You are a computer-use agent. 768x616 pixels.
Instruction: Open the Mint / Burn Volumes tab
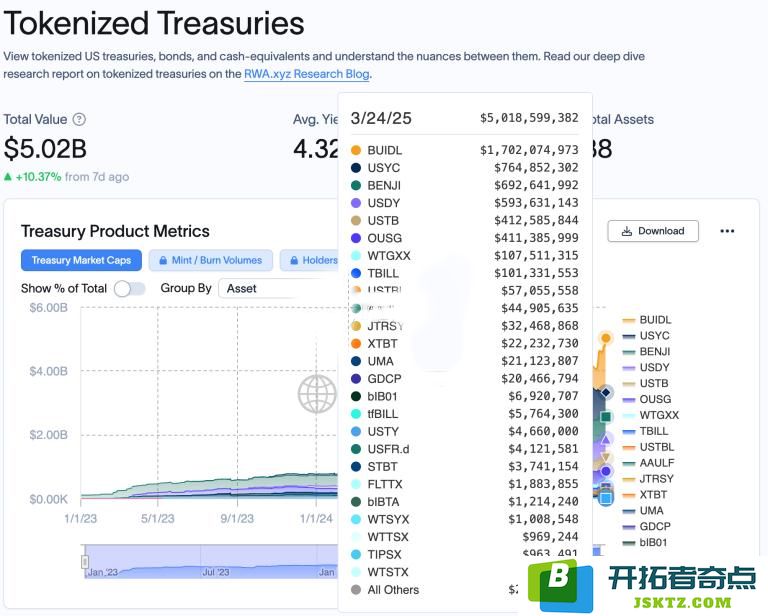[211, 260]
